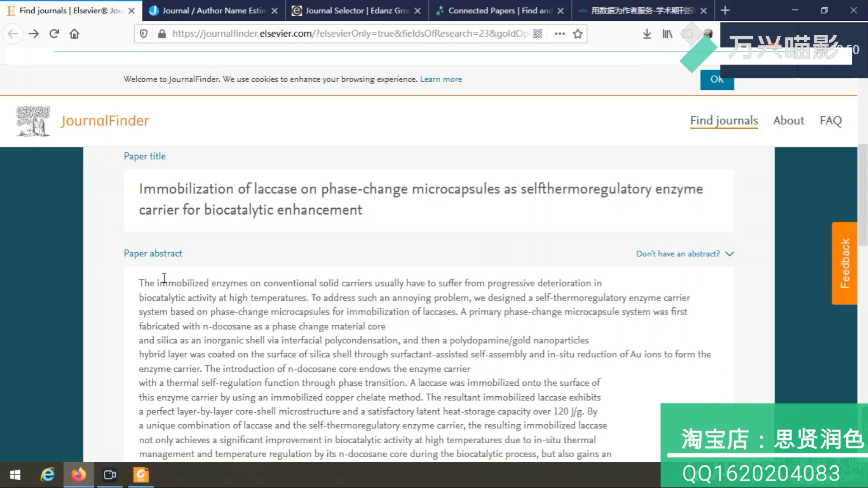
Task: Go forward using the browser forward arrow
Action: click(x=33, y=34)
